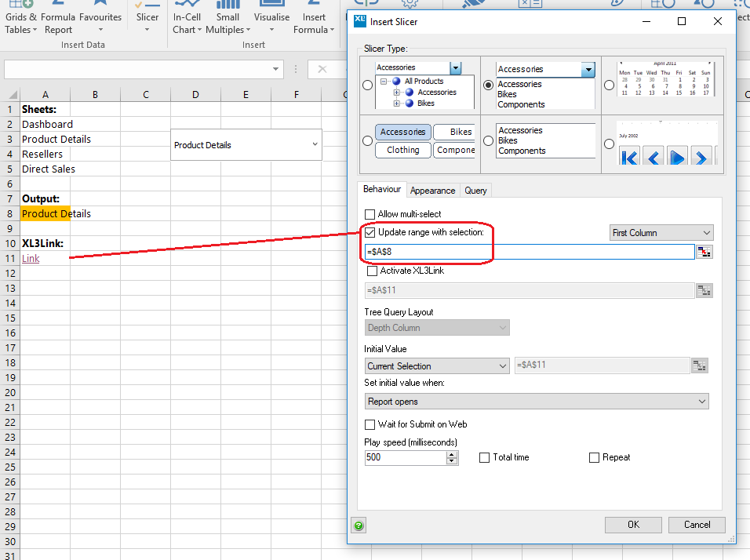Image resolution: width=750 pixels, height=560 pixels.
Task: Expand the Current Selection initial value dropdown
Action: (x=437, y=366)
